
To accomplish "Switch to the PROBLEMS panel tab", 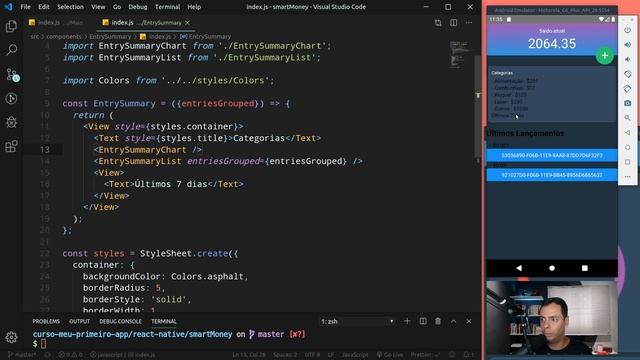I will click(x=46, y=322).
